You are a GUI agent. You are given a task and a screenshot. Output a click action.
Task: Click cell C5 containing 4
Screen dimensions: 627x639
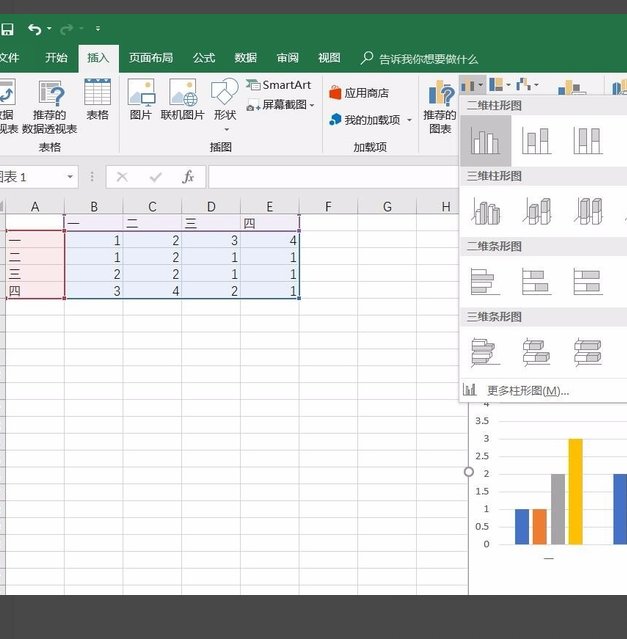(152, 291)
